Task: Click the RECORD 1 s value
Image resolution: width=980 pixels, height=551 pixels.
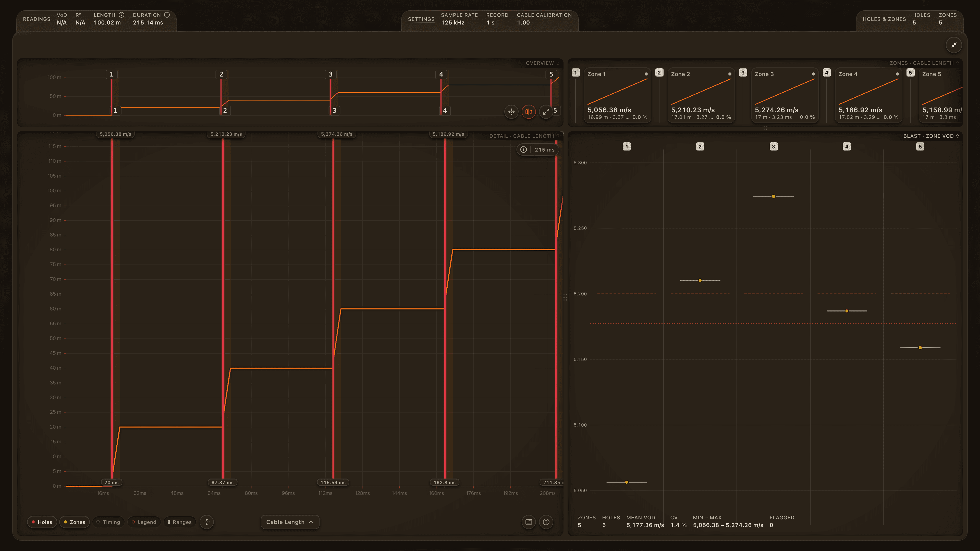Action: pos(490,23)
